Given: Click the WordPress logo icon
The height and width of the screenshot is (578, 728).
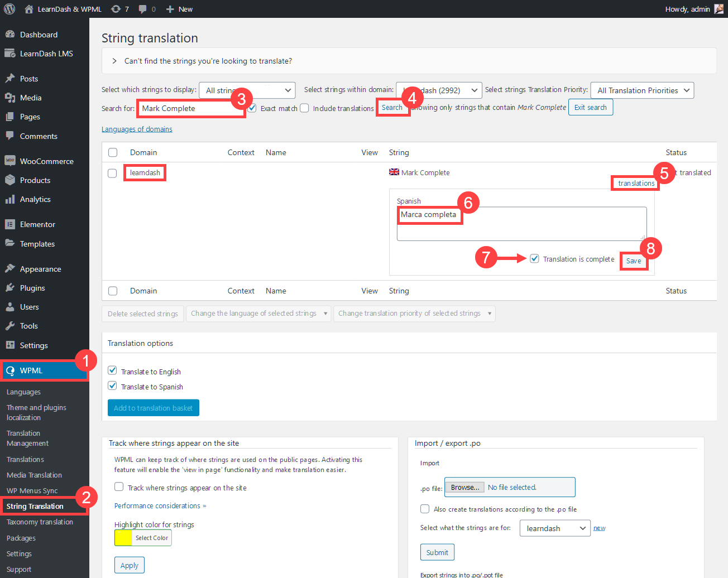Looking at the screenshot, I should pyautogui.click(x=9, y=9).
